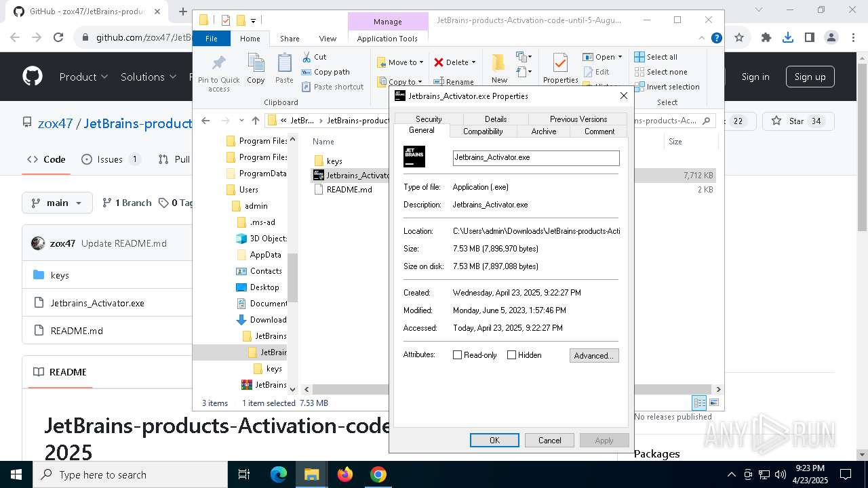Viewport: 868px width, 488px height.
Task: Click Chrome bookmark star icon
Action: click(739, 38)
